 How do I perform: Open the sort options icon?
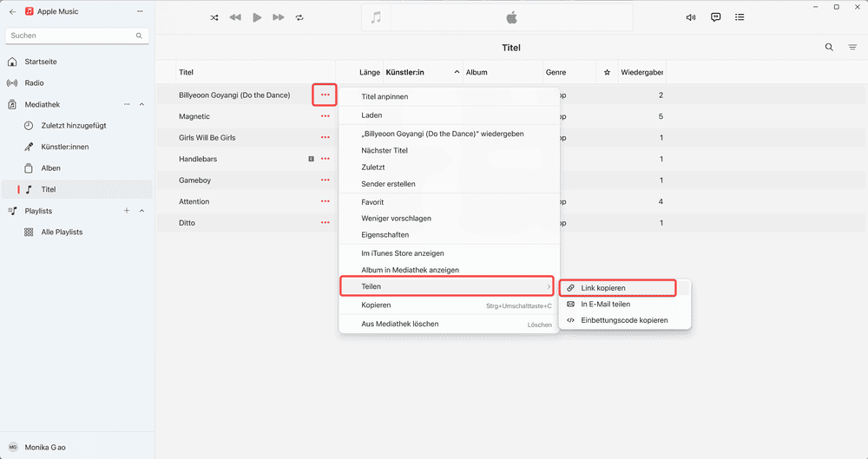pyautogui.click(x=852, y=48)
